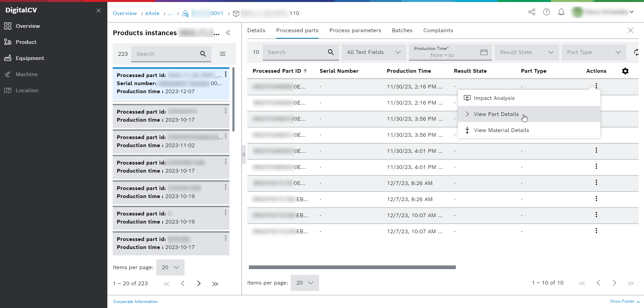Screen dimensions: 644x308
Task: Refresh the processed parts table
Action: (636, 52)
